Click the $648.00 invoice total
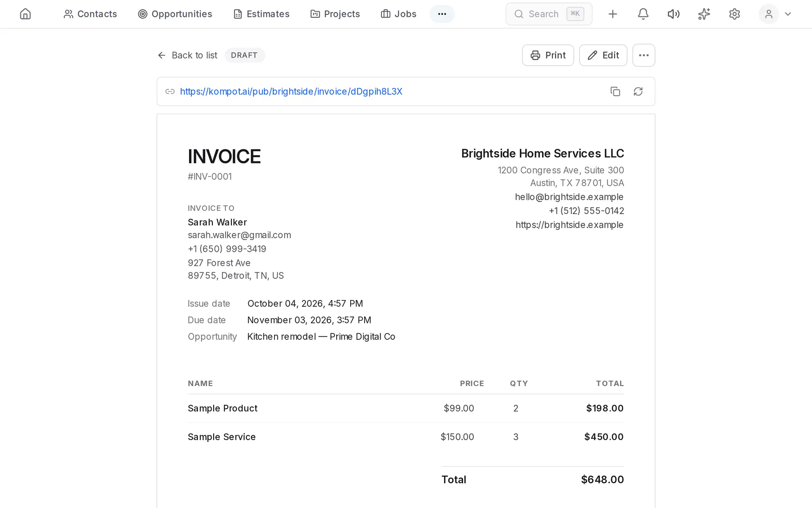The height and width of the screenshot is (508, 812). point(602,479)
